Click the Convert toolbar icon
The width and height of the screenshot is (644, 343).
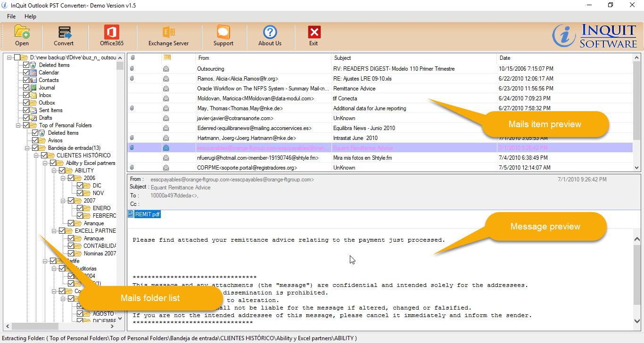click(x=64, y=36)
